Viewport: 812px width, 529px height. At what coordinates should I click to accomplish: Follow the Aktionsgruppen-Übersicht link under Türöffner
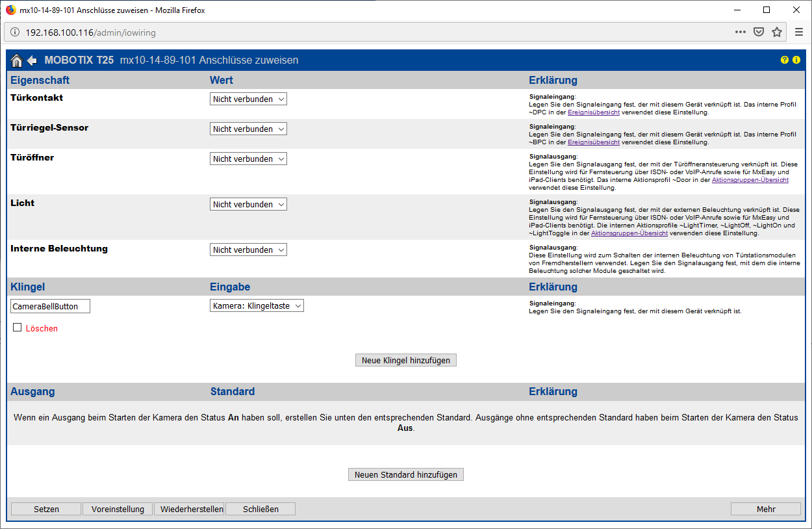750,180
